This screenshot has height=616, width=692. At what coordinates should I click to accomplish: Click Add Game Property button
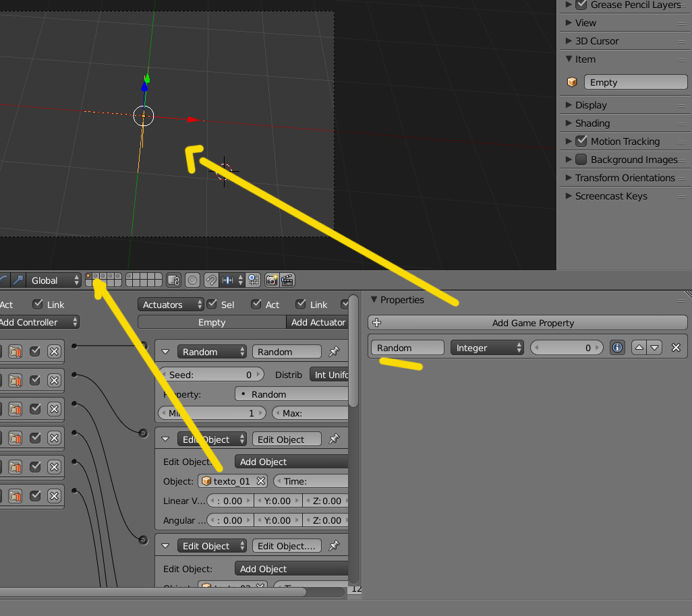(527, 323)
